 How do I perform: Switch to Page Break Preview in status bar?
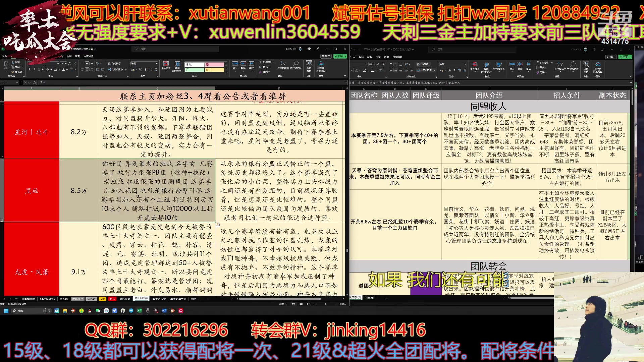[309, 304]
